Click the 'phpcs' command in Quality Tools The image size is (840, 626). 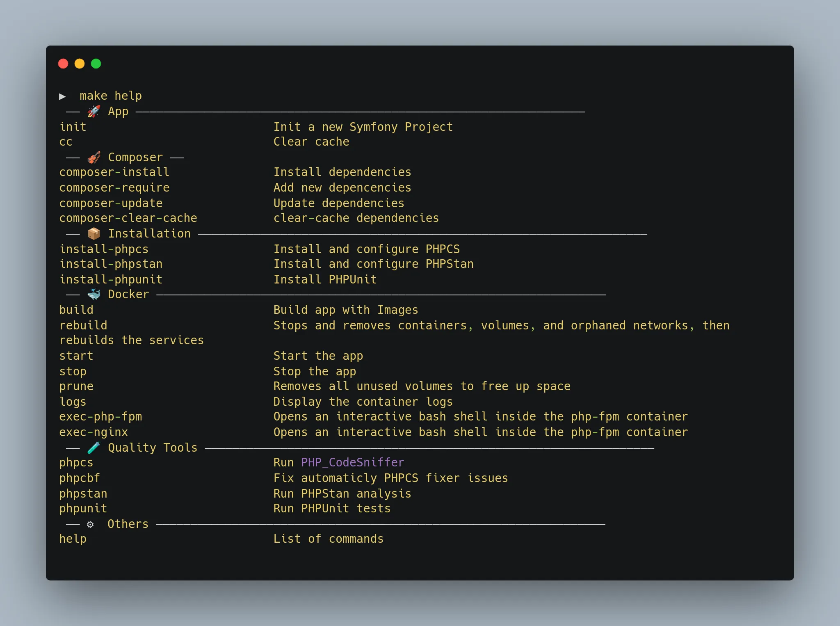[76, 463]
